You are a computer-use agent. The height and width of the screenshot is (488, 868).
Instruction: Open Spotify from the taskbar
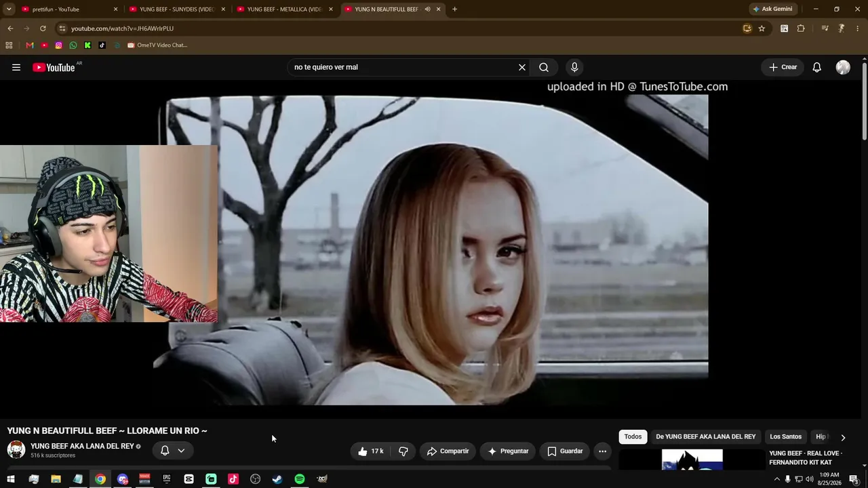[x=300, y=479]
